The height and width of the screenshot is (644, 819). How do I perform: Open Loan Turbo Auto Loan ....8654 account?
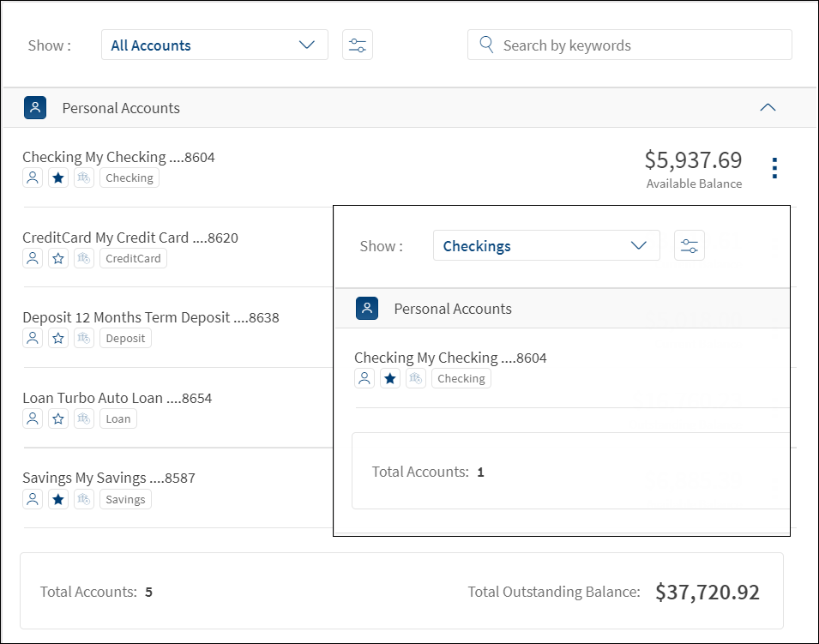(x=117, y=398)
